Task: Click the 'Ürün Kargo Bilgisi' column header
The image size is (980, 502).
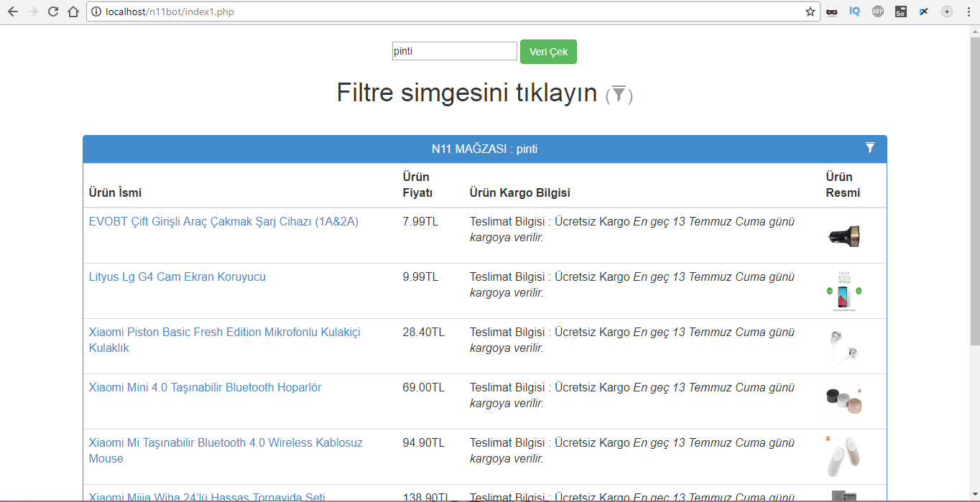Action: 519,192
